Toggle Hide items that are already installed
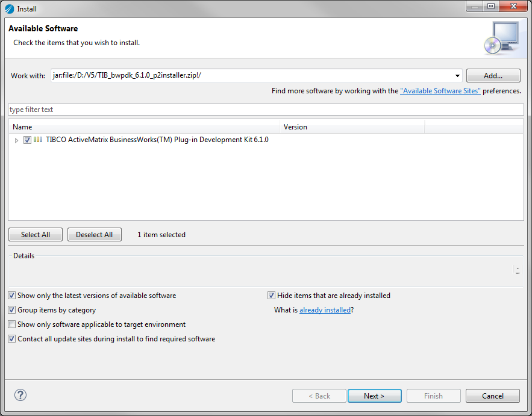This screenshot has height=416, width=532. (x=271, y=296)
